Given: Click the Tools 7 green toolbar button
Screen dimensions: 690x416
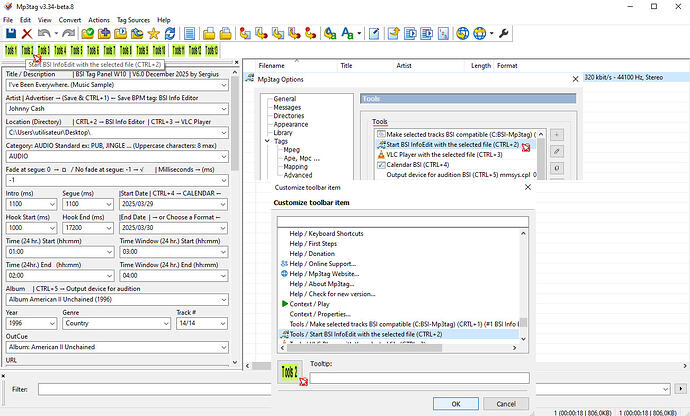Looking at the screenshot, I should 109,50.
